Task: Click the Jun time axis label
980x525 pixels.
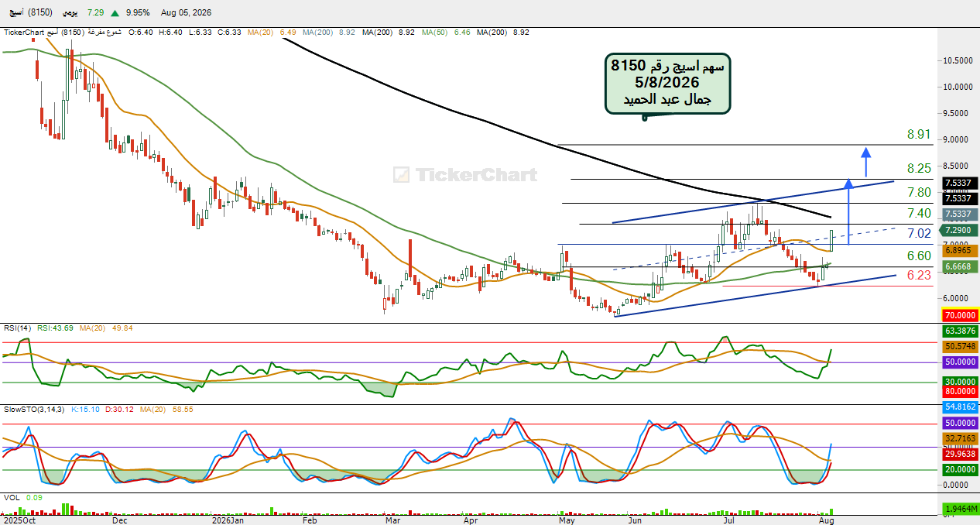Action: coord(635,520)
